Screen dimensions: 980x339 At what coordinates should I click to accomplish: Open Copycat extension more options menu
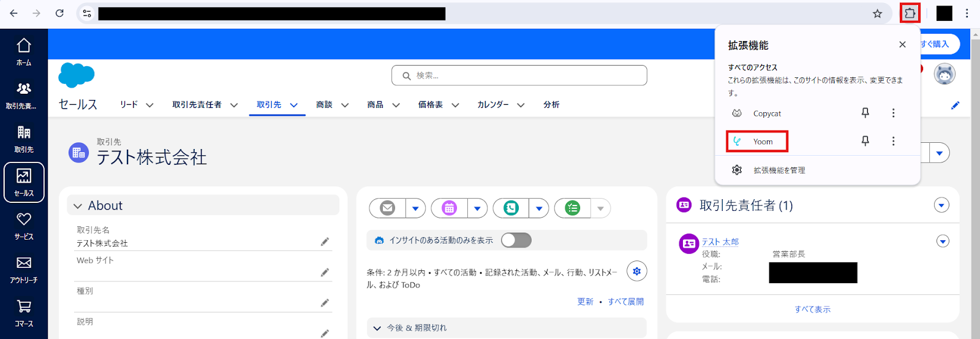pos(893,113)
